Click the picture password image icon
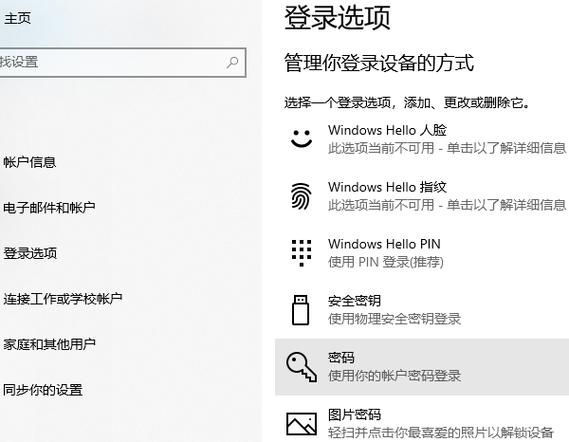This screenshot has height=442, width=569. 301,423
